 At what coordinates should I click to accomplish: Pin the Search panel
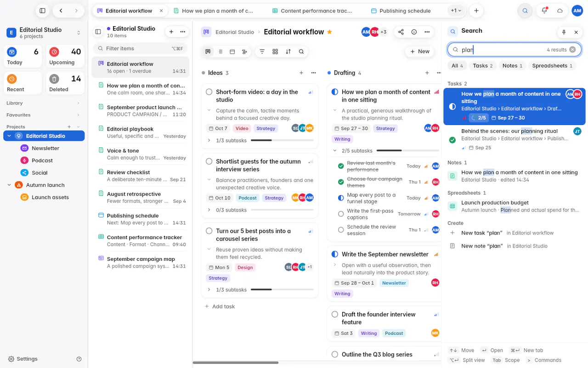click(x=564, y=32)
